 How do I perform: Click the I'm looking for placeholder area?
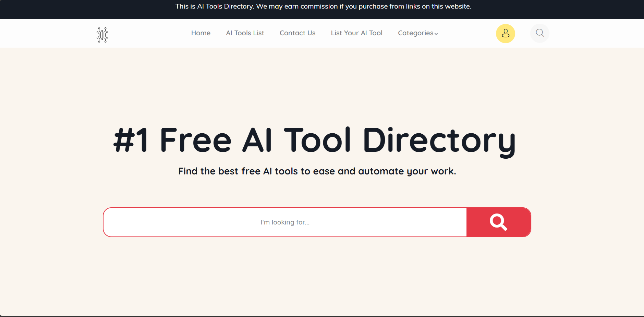pyautogui.click(x=284, y=222)
